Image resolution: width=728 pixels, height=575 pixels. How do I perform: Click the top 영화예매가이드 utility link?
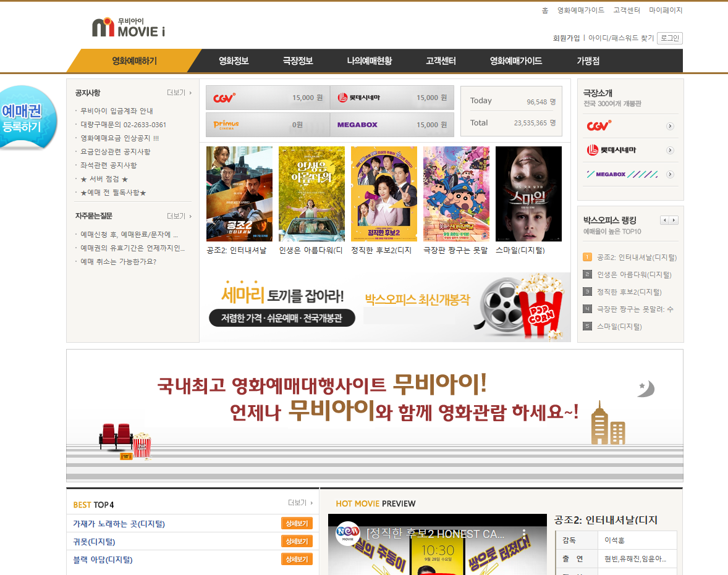pos(581,10)
